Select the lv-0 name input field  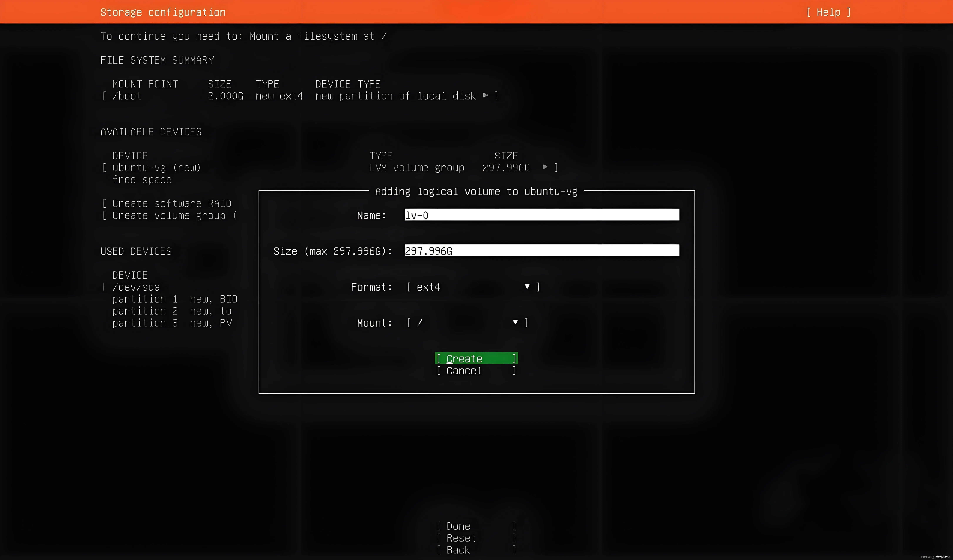[541, 215]
